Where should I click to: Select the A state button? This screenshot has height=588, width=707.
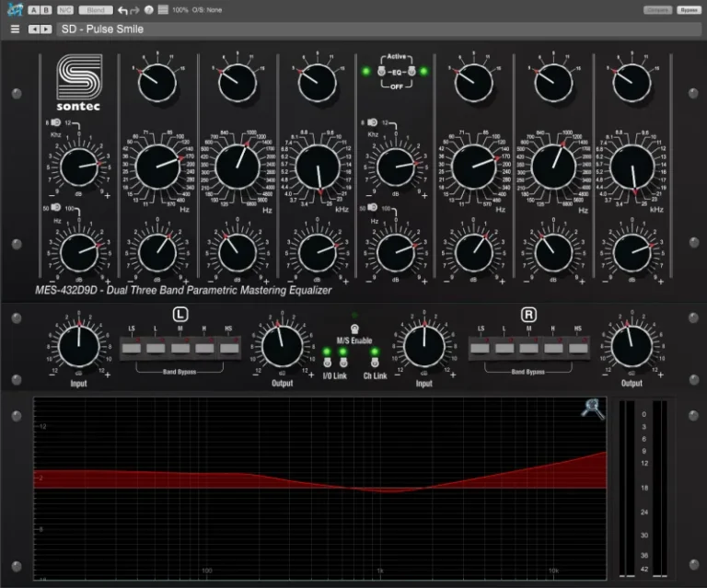[x=33, y=10]
